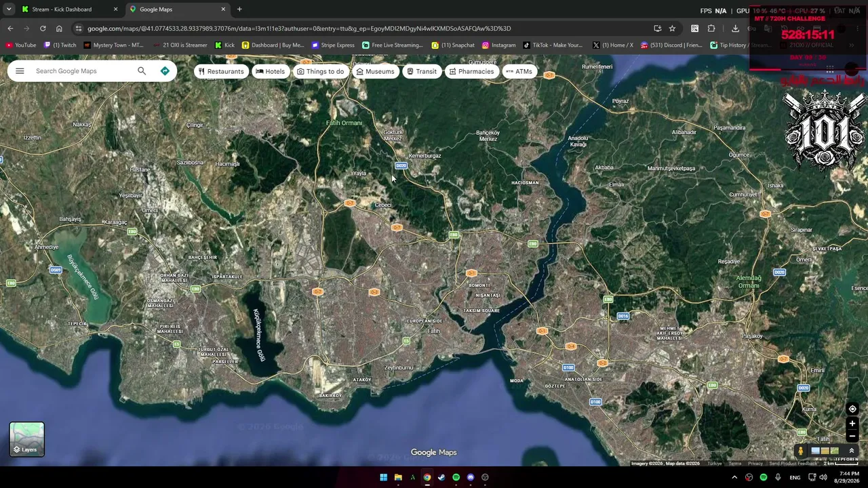The image size is (868, 488).
Task: Open the Discord Friends bookmark
Action: 671,45
